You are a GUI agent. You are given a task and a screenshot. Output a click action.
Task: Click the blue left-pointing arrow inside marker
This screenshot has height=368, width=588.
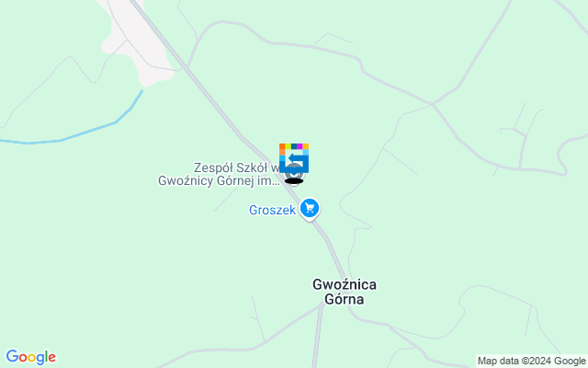click(x=297, y=159)
